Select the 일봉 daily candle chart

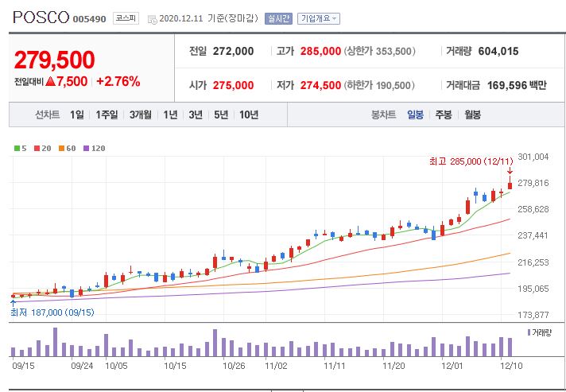415,114
